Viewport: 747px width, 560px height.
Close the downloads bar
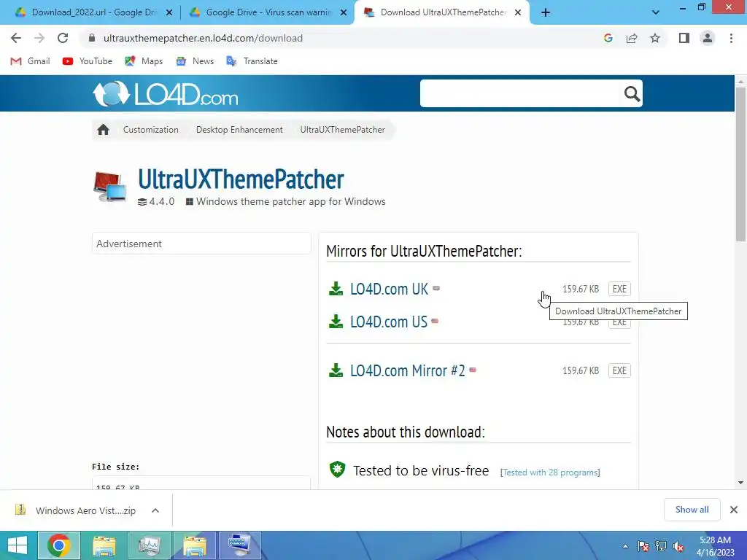pos(734,510)
